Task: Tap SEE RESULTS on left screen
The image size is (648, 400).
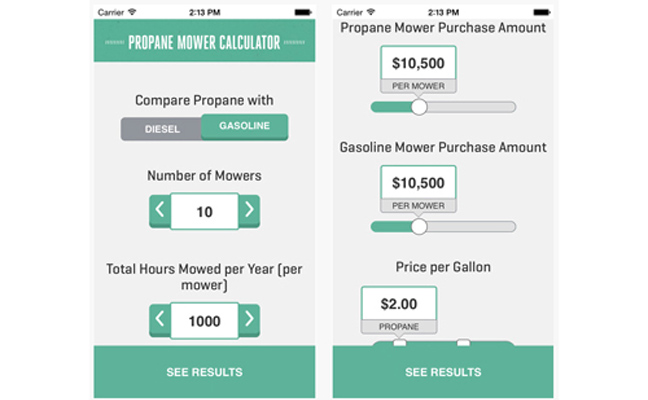Action: 204,372
